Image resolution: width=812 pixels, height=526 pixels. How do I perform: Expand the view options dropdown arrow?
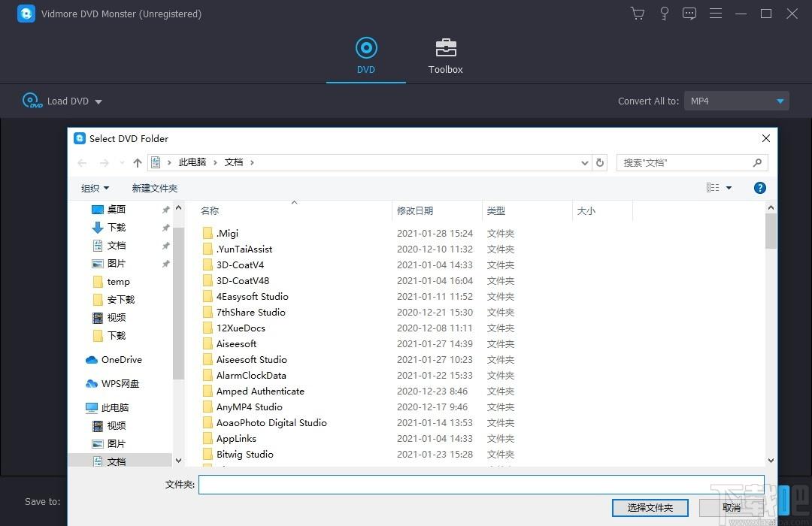[x=729, y=188]
